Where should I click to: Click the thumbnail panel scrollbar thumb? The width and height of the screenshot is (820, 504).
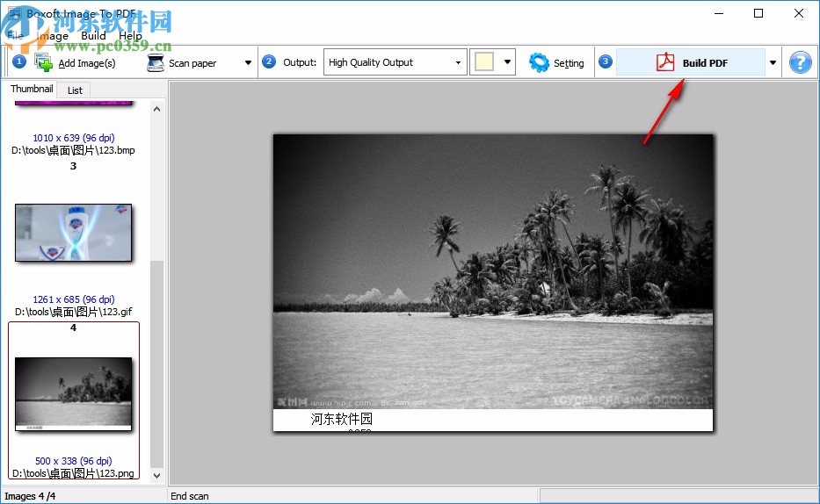click(x=156, y=364)
